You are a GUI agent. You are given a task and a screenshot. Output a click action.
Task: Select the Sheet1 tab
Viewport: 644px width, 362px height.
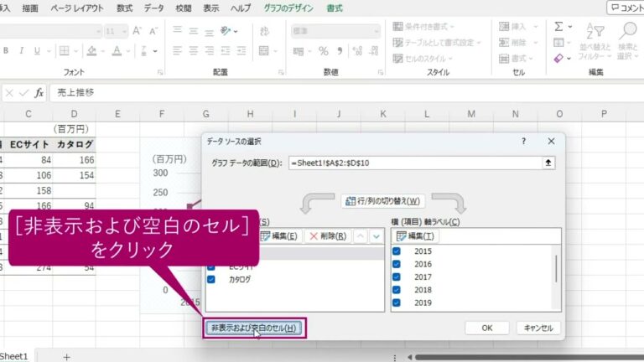coord(14,356)
